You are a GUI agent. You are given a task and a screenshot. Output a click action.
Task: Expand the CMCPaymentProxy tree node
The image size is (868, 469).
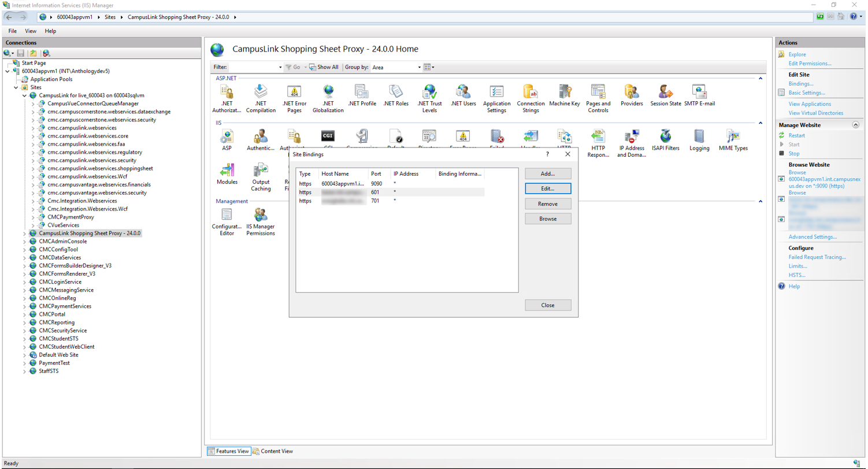click(x=33, y=217)
